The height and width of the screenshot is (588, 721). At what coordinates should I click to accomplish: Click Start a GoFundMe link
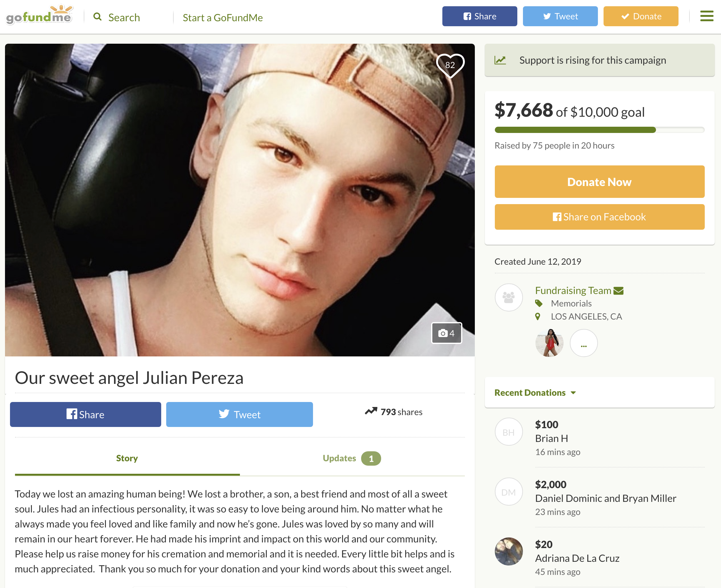[x=223, y=17]
